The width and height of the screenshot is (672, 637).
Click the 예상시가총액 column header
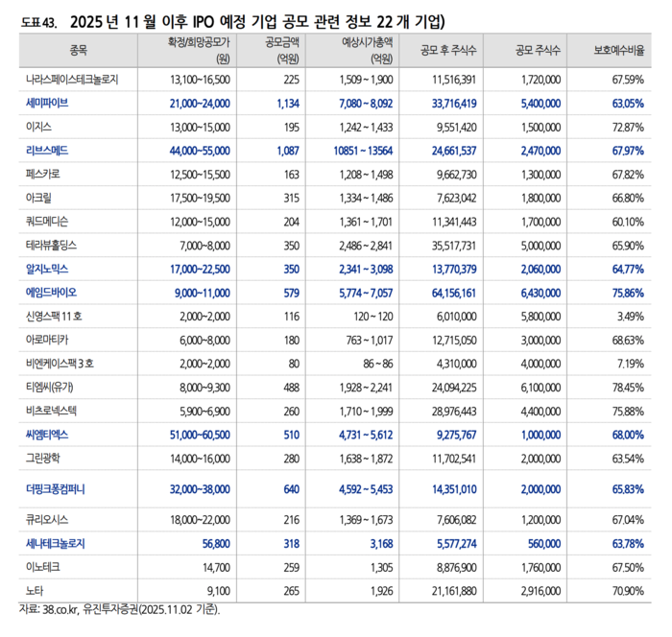[367, 50]
